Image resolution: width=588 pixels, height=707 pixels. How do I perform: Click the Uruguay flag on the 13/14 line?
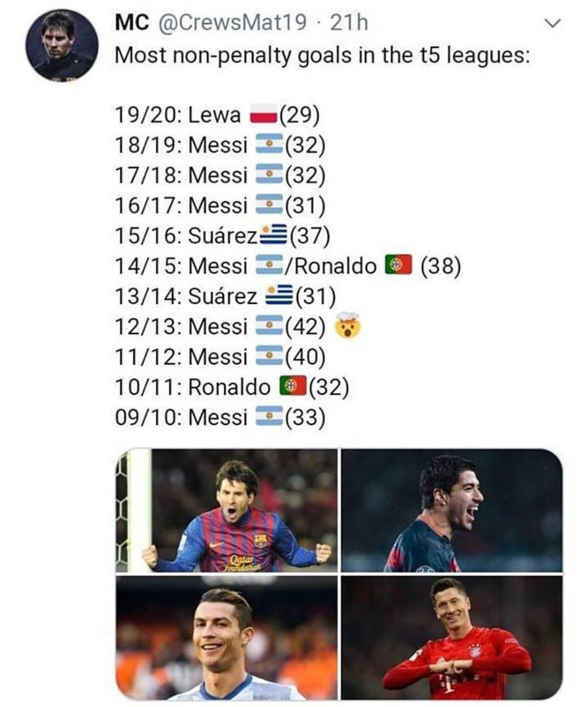[x=279, y=296]
